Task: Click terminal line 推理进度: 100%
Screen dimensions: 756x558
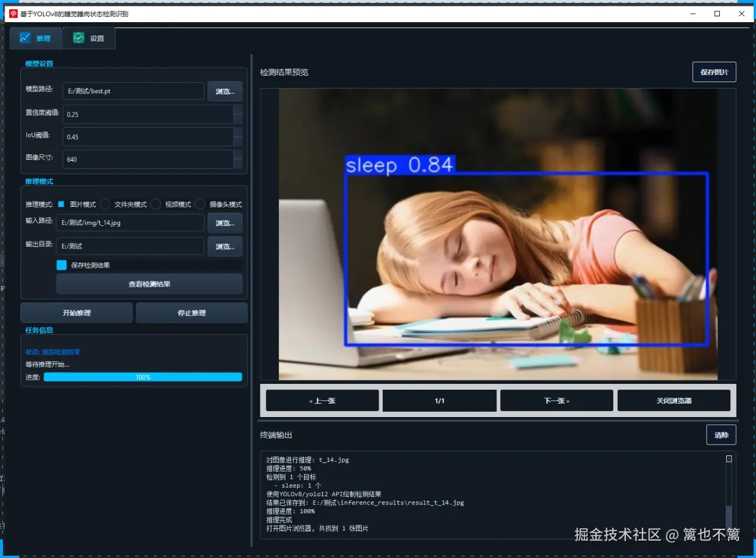Action: coord(291,511)
